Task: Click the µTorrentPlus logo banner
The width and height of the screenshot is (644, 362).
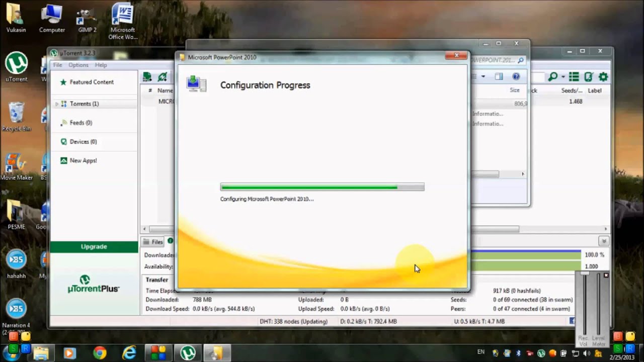Action: (x=94, y=284)
